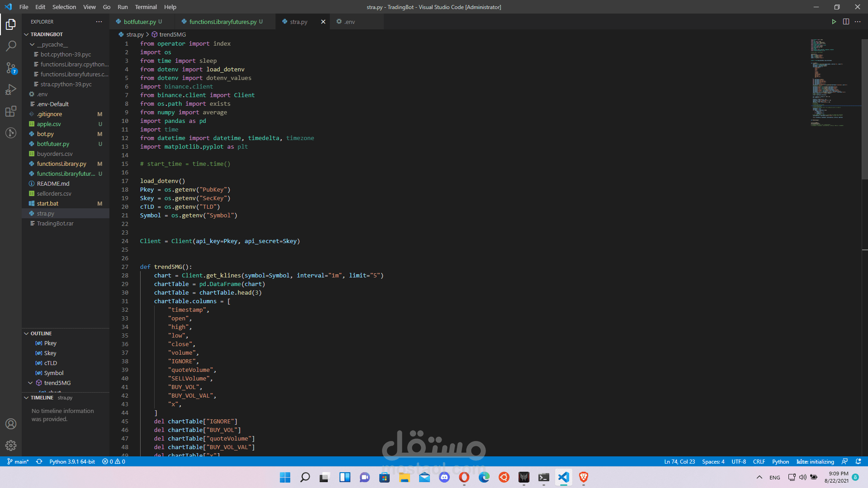Switch to the .env editor tab

point(357,22)
